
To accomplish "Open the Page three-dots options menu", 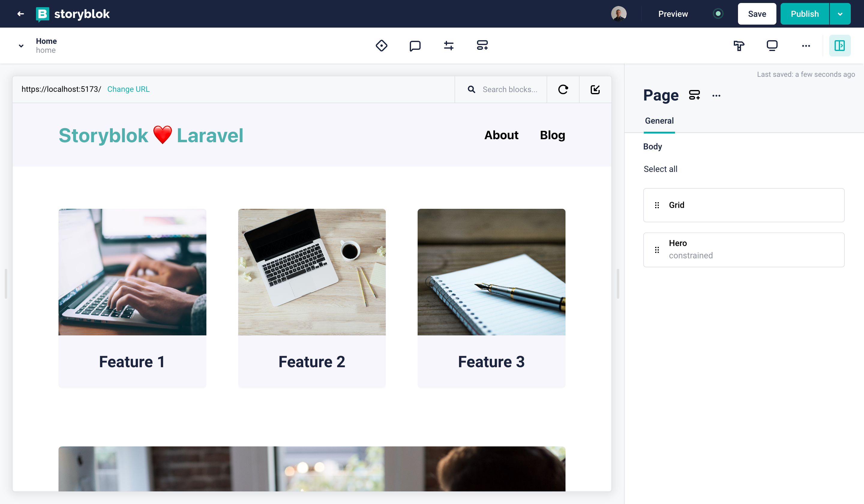I will tap(716, 96).
